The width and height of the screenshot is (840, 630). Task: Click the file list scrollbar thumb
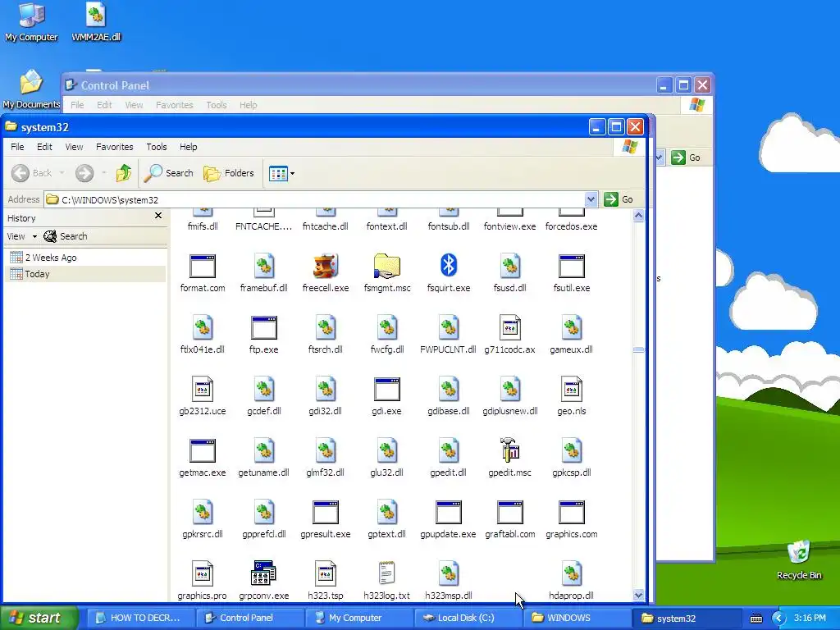638,349
